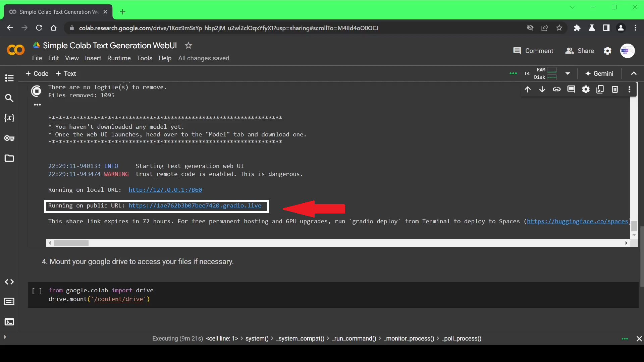Image resolution: width=644 pixels, height=362 pixels.
Task: Star the notebook title
Action: tap(189, 46)
